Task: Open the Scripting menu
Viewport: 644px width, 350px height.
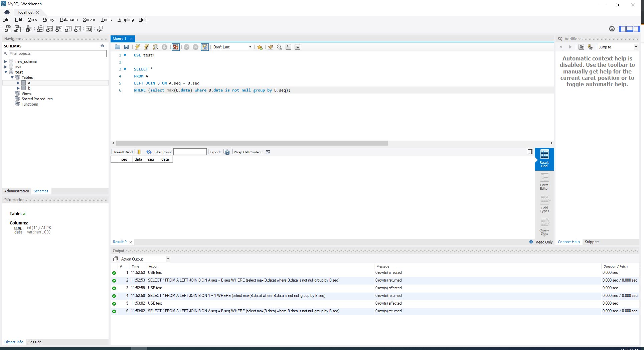Action: (x=125, y=20)
